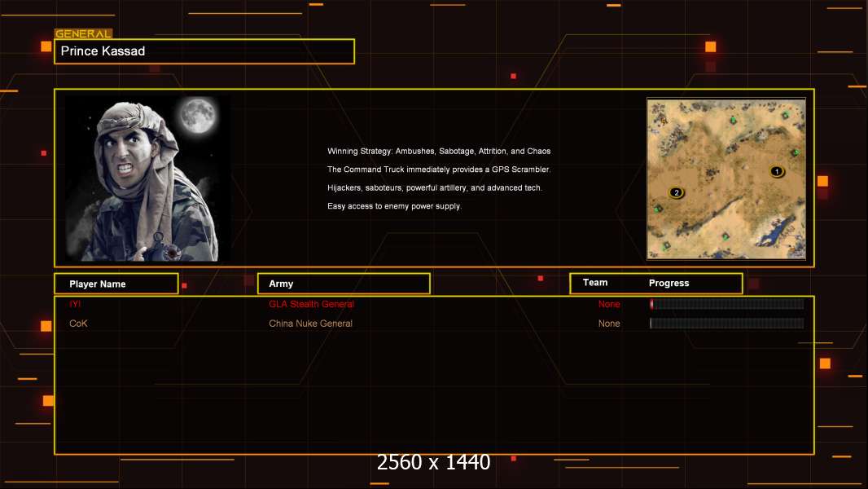Click the moon in the general's portrait

coord(197,115)
